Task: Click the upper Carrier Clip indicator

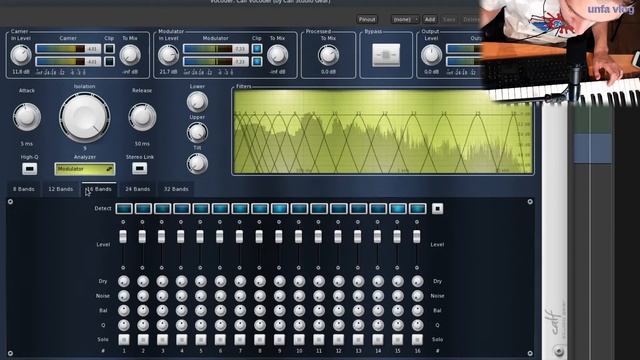Action: [x=109, y=49]
